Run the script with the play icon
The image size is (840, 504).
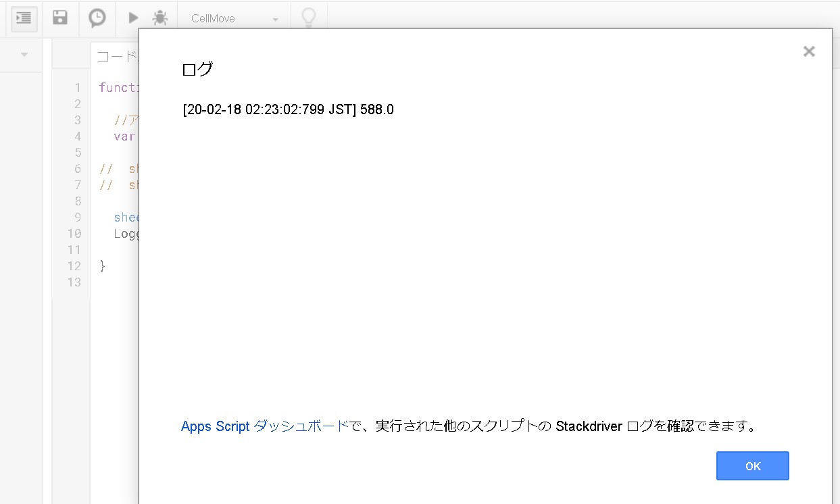[132, 18]
